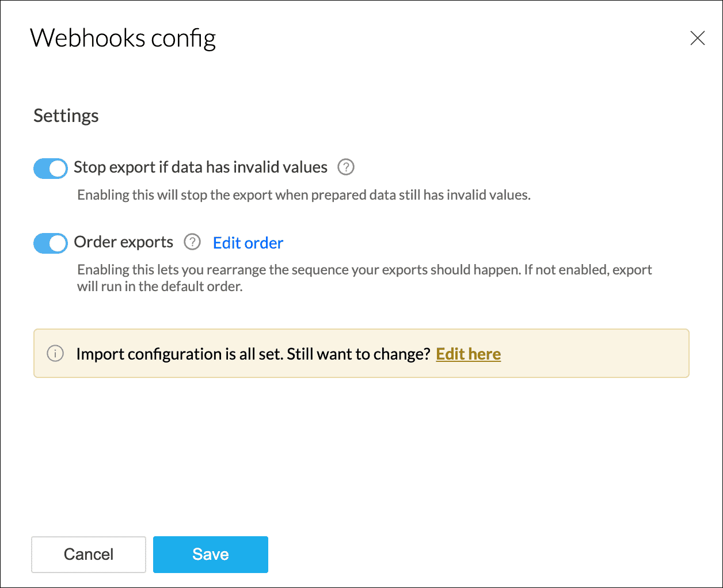
Task: Select the Settings section heading
Action: coord(66,116)
